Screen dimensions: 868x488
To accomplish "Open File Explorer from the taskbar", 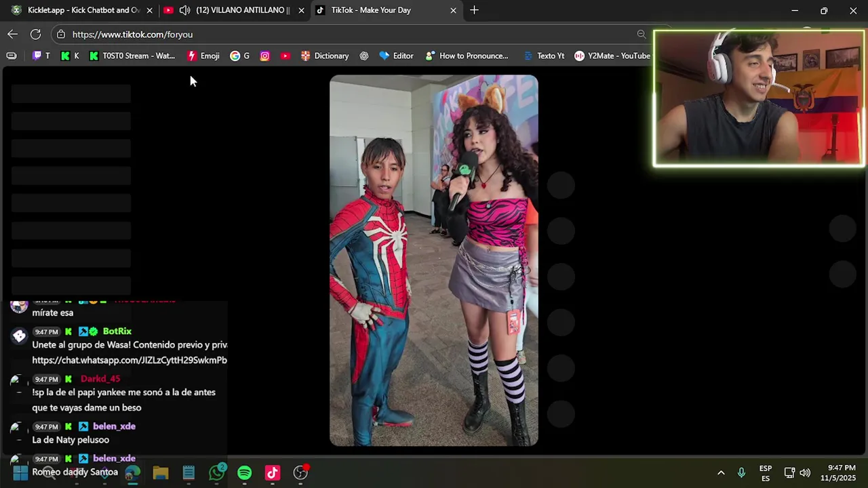I will pyautogui.click(x=161, y=472).
